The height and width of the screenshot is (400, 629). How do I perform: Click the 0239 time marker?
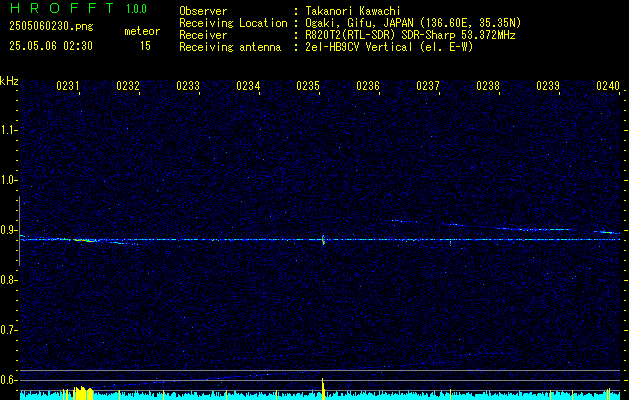pos(548,86)
